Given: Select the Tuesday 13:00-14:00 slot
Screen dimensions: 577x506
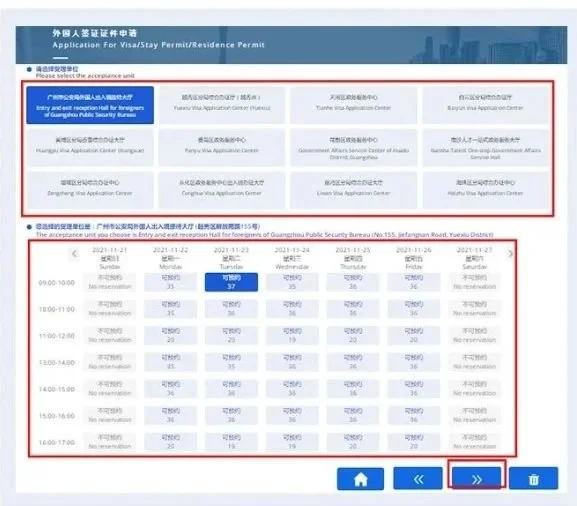Looking at the screenshot, I should tap(231, 362).
